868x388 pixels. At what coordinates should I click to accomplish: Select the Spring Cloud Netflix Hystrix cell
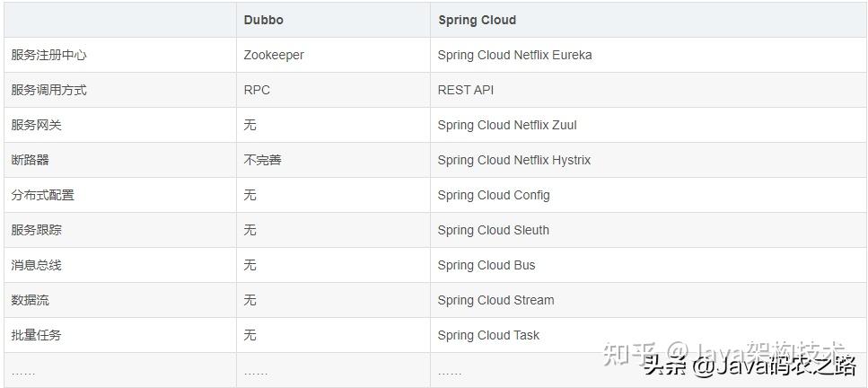pyautogui.click(x=514, y=160)
